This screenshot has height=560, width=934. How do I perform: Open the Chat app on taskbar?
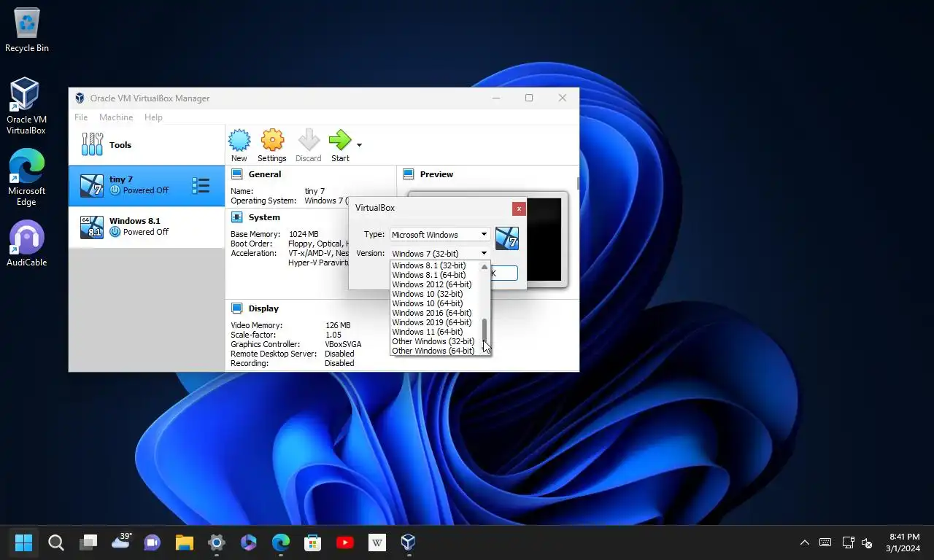coord(153,542)
